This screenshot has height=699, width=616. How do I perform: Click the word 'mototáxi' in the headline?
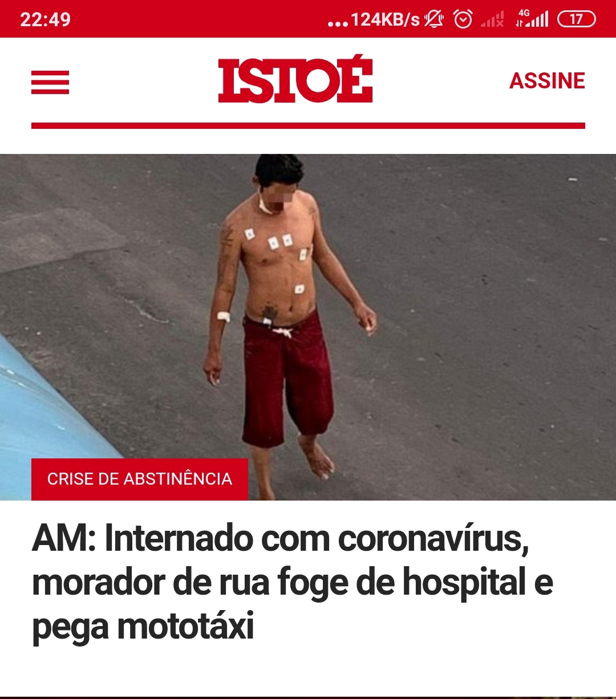point(185,626)
